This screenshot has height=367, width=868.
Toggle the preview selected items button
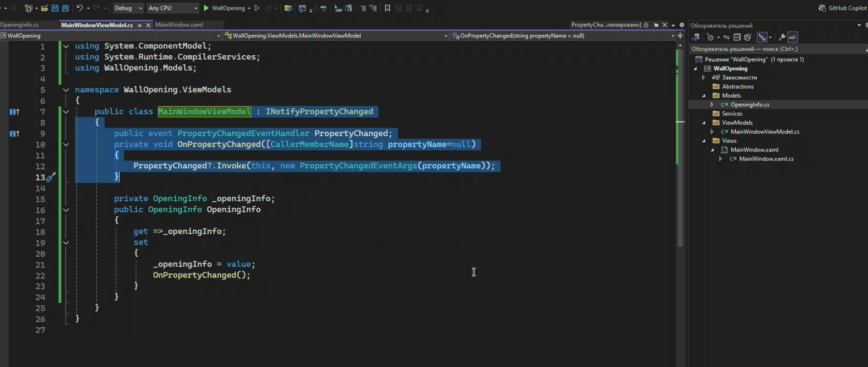coord(793,37)
